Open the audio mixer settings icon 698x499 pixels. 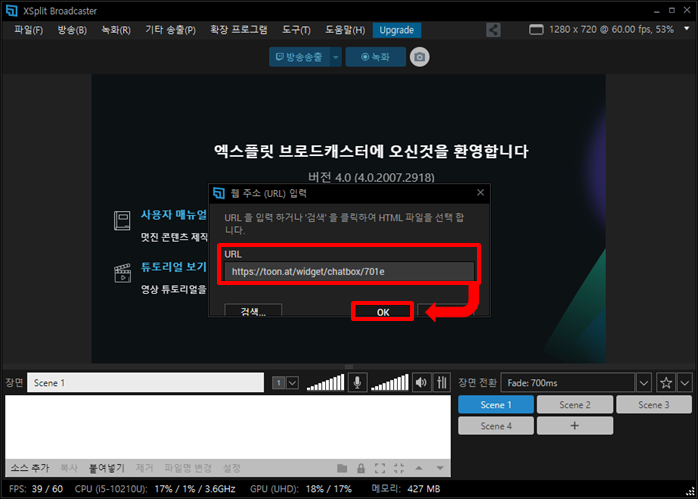(441, 382)
